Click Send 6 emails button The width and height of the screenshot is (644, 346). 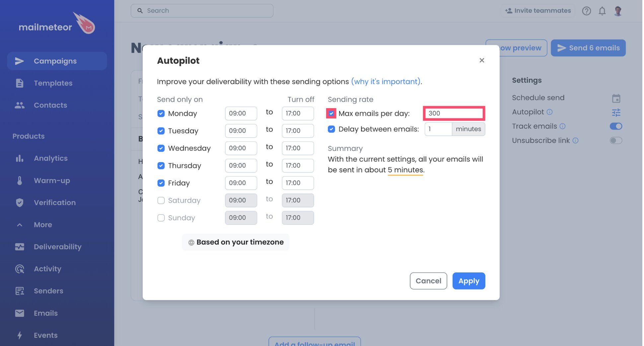588,48
